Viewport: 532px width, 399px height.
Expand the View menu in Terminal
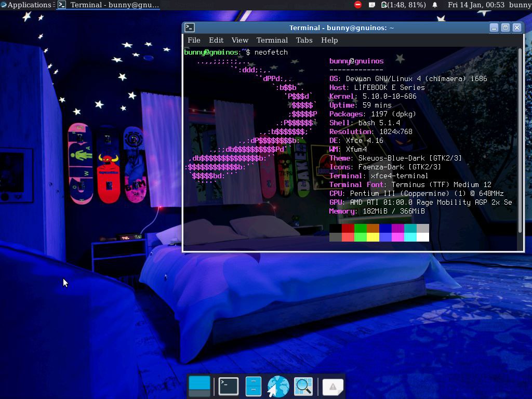tap(240, 40)
